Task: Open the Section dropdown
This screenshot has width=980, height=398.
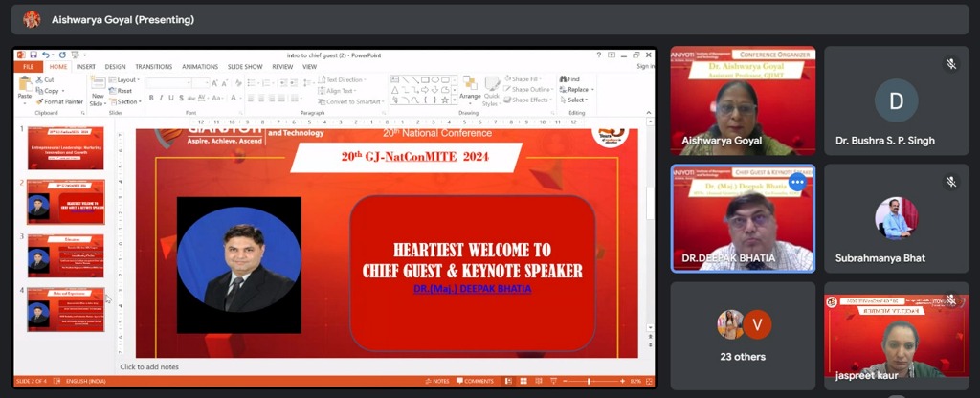Action: 125,101
